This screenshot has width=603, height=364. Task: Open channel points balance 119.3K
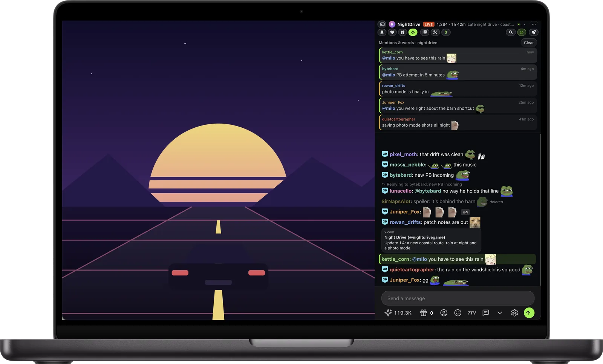tap(398, 313)
